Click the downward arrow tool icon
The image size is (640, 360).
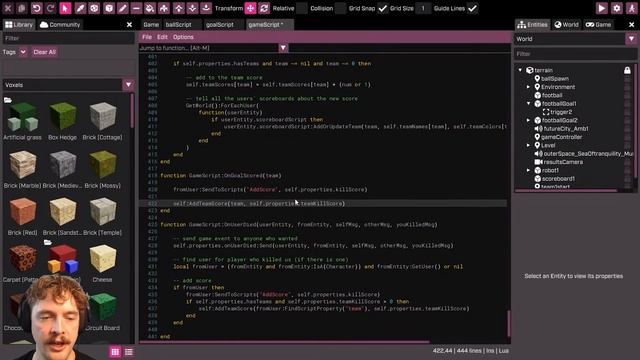[x=192, y=8]
